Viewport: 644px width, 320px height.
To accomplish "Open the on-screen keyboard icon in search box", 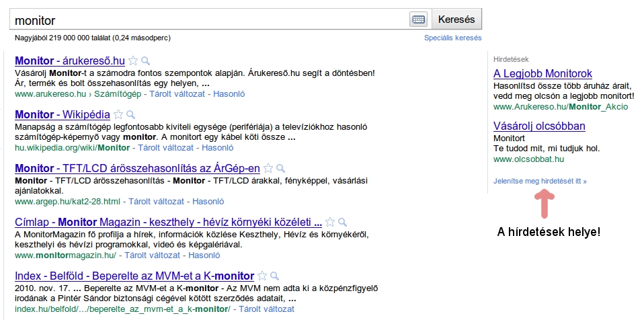I will (x=418, y=19).
